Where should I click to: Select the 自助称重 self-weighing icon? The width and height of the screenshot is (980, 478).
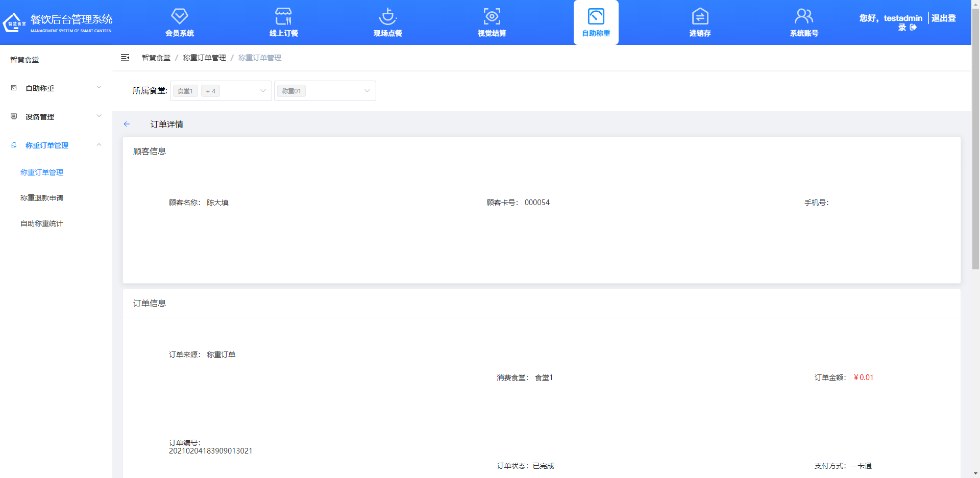(596, 17)
